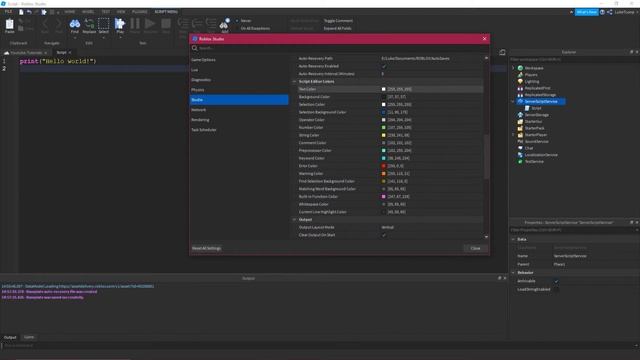Collapse the Data section in Properties
This screenshot has height=360, width=640.
tap(513, 240)
